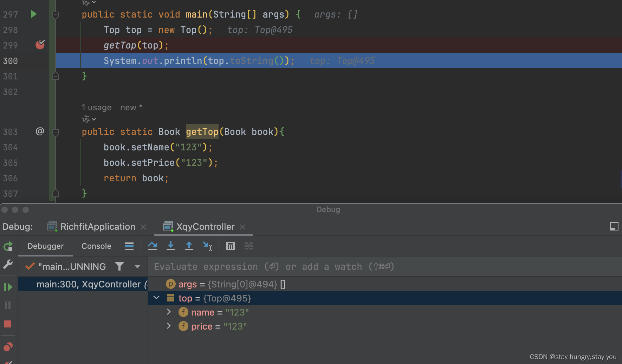
Task: Click the fold end marker at line 307
Action: click(x=56, y=193)
